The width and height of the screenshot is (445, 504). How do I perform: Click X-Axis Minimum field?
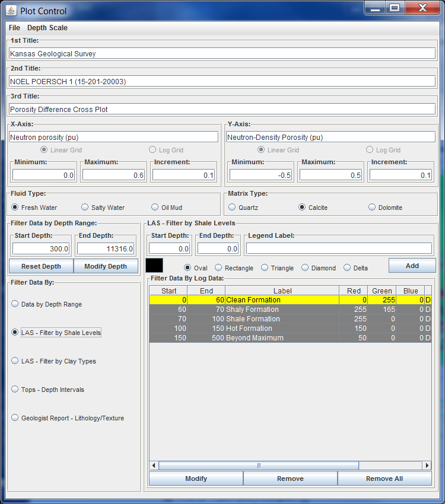(x=43, y=175)
